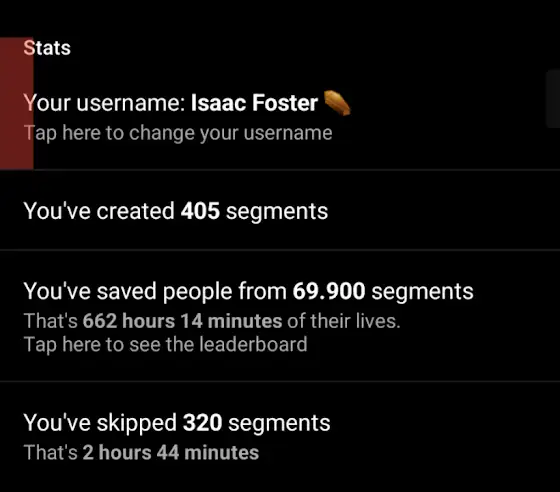560x492 pixels.
Task: Tap here to change your username
Action: [178, 133]
